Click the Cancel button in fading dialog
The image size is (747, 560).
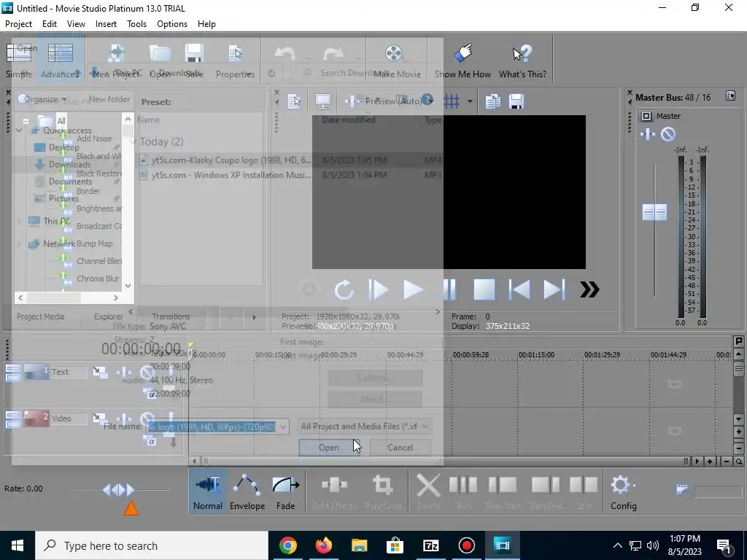pos(400,448)
